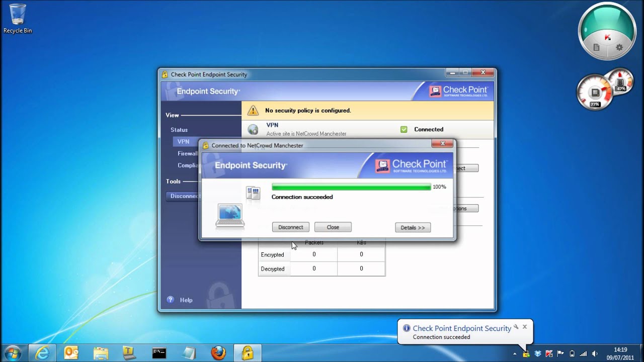
Task: Open the Command Prompt taskbar icon
Action: pyautogui.click(x=159, y=353)
